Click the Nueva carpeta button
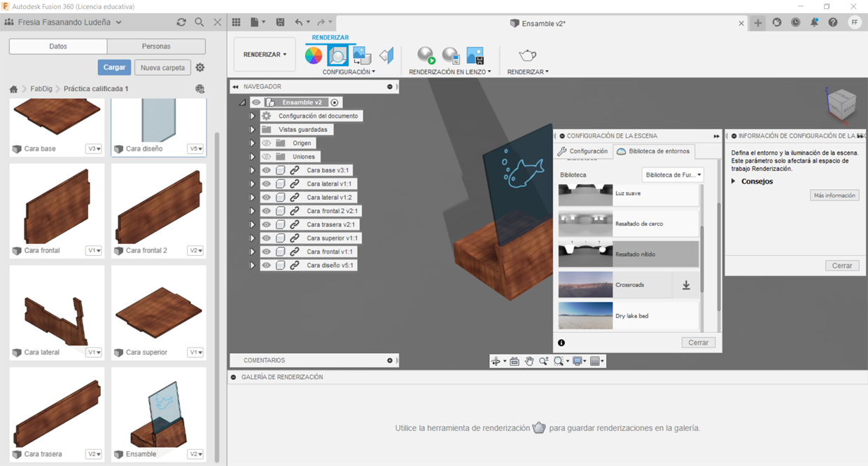 pos(162,68)
